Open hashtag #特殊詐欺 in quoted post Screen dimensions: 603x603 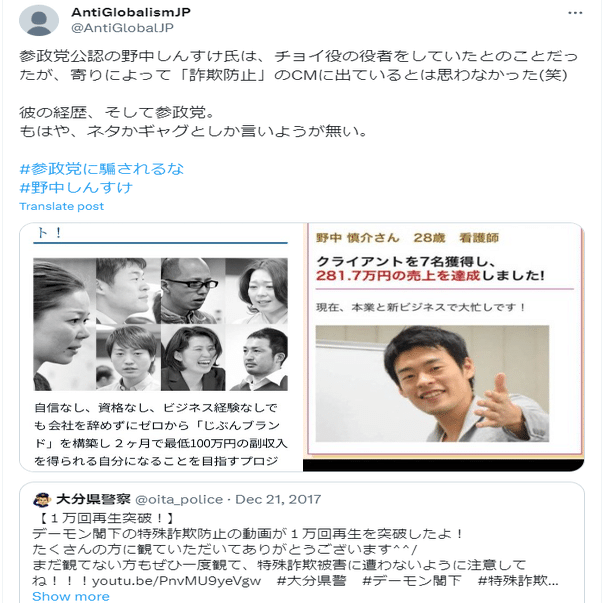[x=518, y=581]
